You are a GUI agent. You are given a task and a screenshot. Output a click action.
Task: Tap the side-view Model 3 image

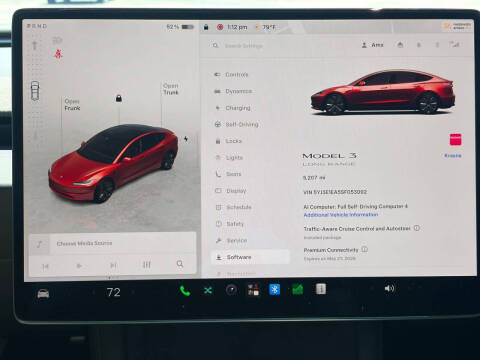point(383,92)
